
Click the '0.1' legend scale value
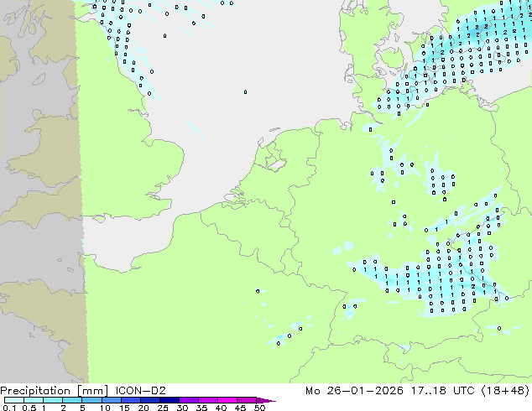click(x=10, y=408)
